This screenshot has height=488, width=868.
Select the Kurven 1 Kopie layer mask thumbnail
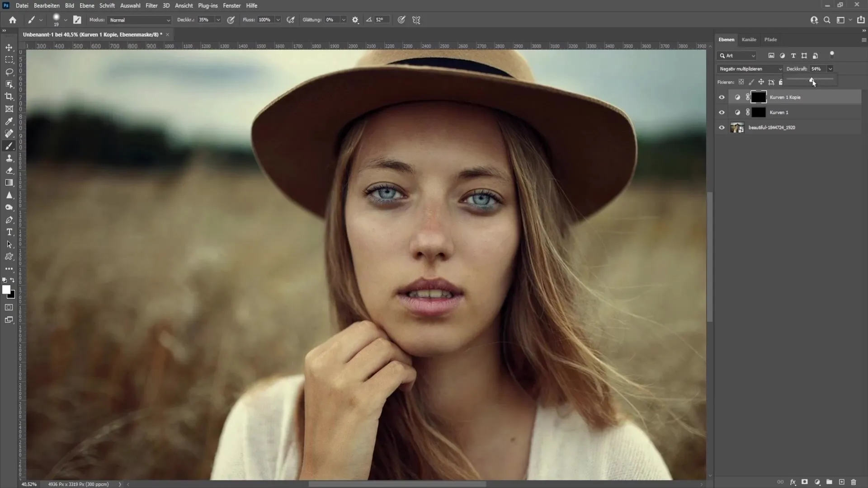(759, 97)
